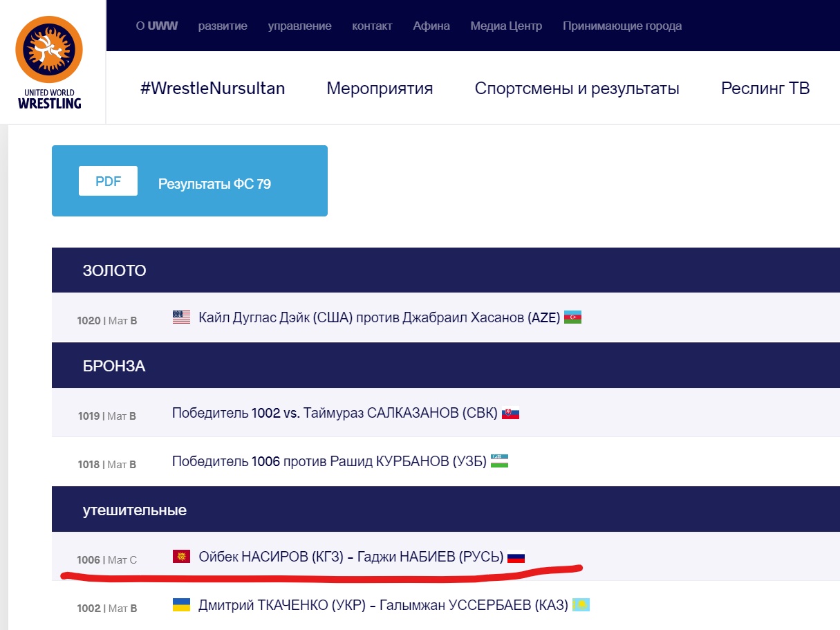Click the Azerbaijan flag icon
The width and height of the screenshot is (840, 630).
pos(572,317)
